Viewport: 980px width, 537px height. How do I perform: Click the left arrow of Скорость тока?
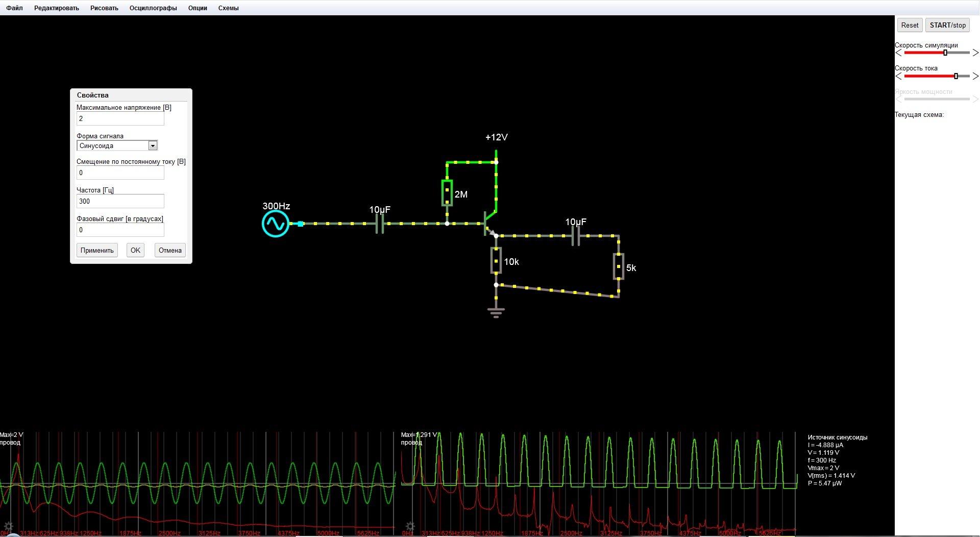pyautogui.click(x=899, y=76)
